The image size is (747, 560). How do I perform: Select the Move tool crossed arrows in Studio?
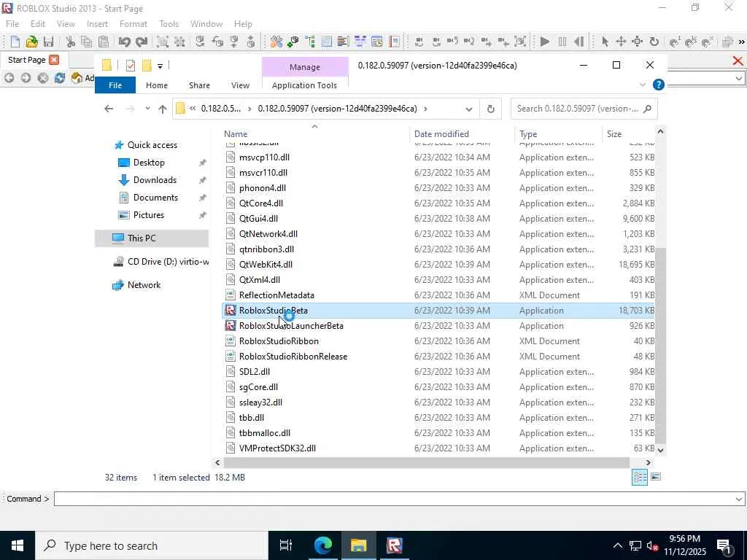tap(621, 42)
